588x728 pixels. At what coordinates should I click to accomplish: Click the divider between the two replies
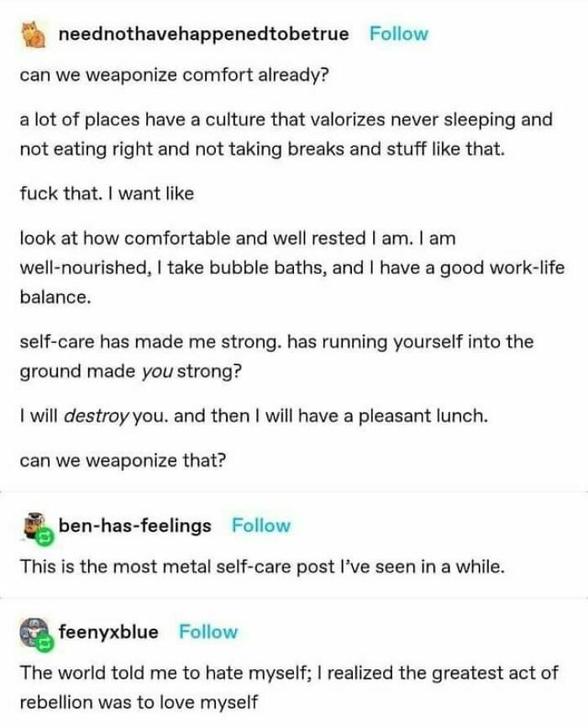tap(294, 598)
